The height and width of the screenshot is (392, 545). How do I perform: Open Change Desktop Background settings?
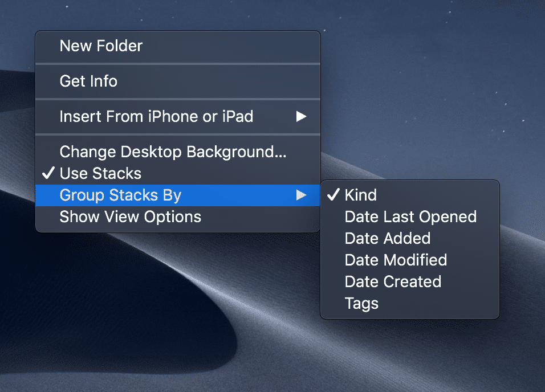pyautogui.click(x=173, y=152)
